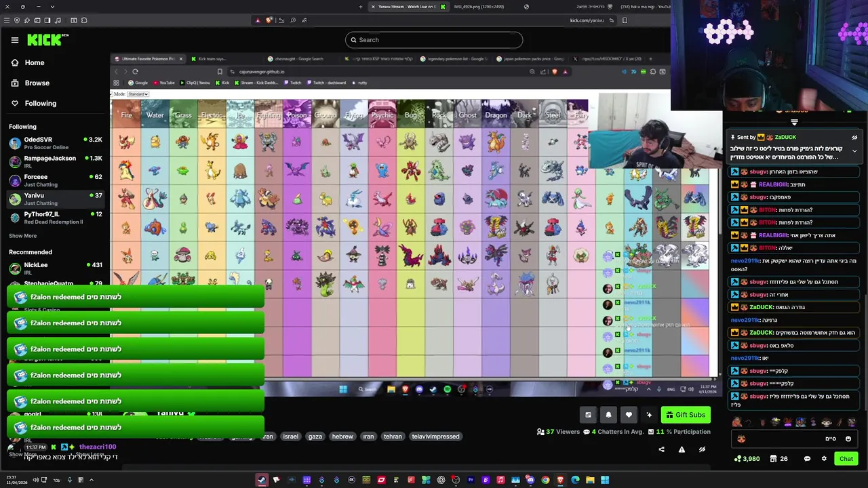The image size is (868, 488).
Task: Open Forceee channel in Following list
Action: click(x=54, y=180)
